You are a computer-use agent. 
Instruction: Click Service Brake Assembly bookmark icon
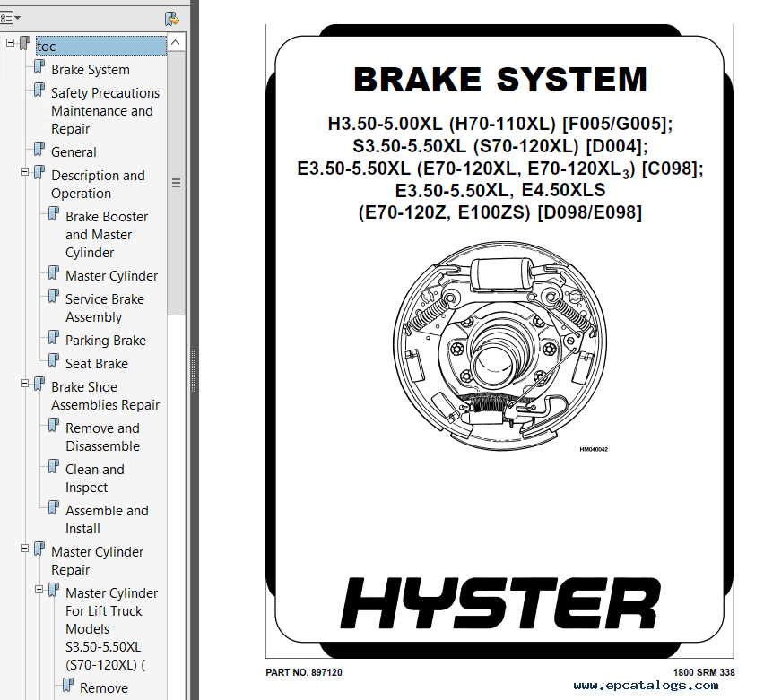tap(54, 297)
